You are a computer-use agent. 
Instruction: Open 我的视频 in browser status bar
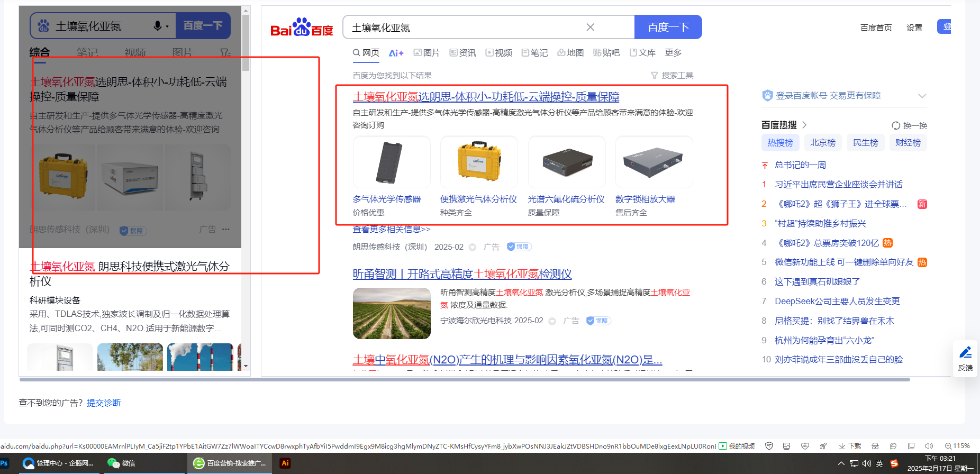tap(737, 446)
